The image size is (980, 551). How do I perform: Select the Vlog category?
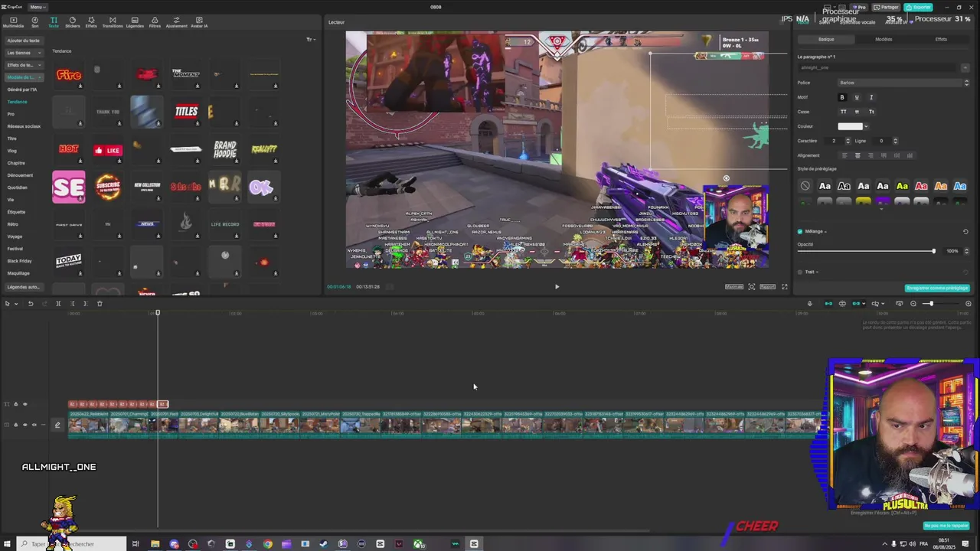click(x=12, y=151)
